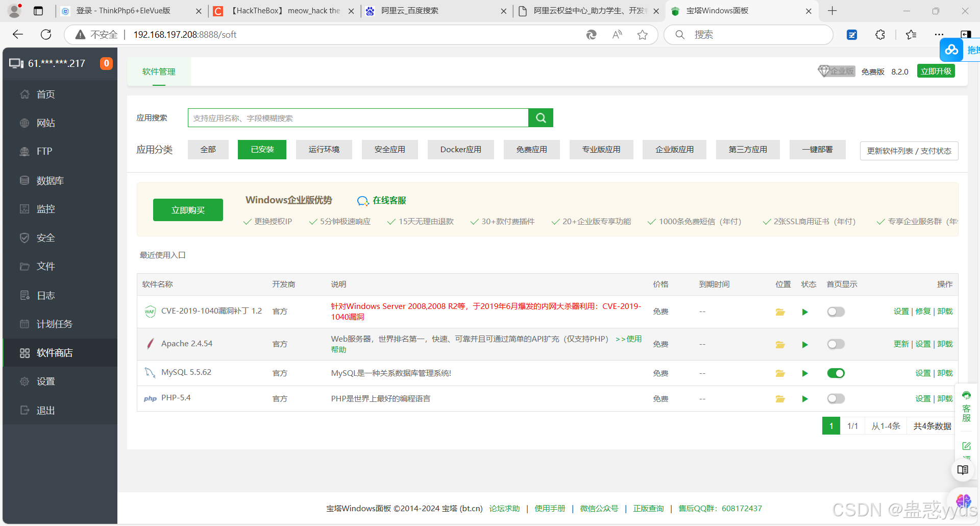Viewport: 980px width, 526px height.
Task: Open 设置 in the sidebar
Action: pyautogui.click(x=60, y=381)
